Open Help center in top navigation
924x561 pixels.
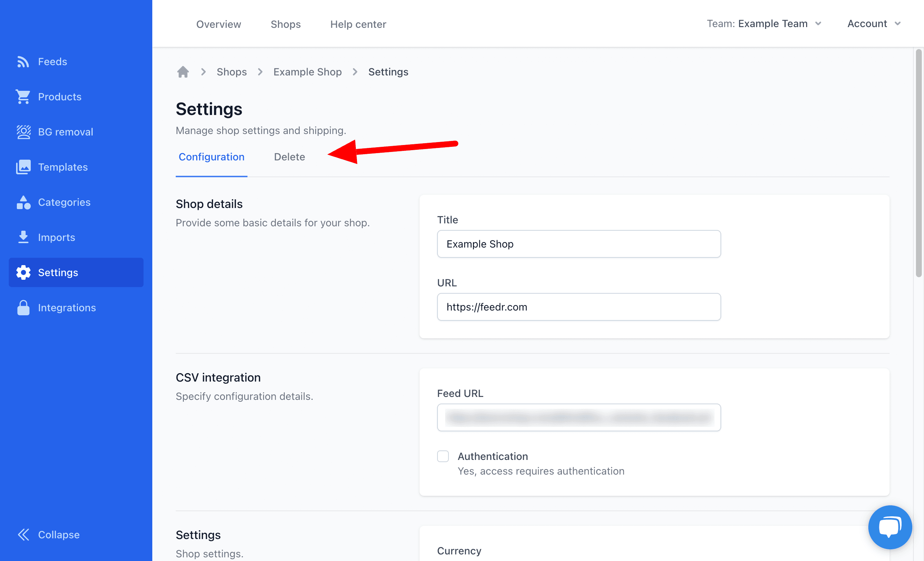(x=358, y=25)
